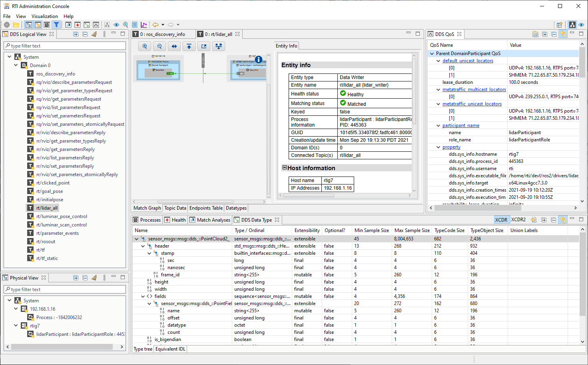The width and height of the screenshot is (588, 365).
Task: Click the DDS Logical View filter text field
Action: pyautogui.click(x=66, y=46)
